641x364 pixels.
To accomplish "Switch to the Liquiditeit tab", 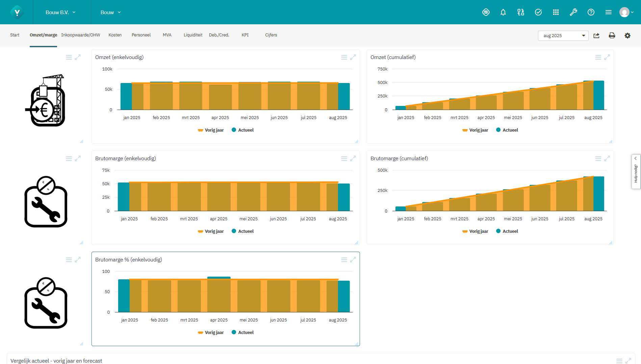I will (x=193, y=35).
